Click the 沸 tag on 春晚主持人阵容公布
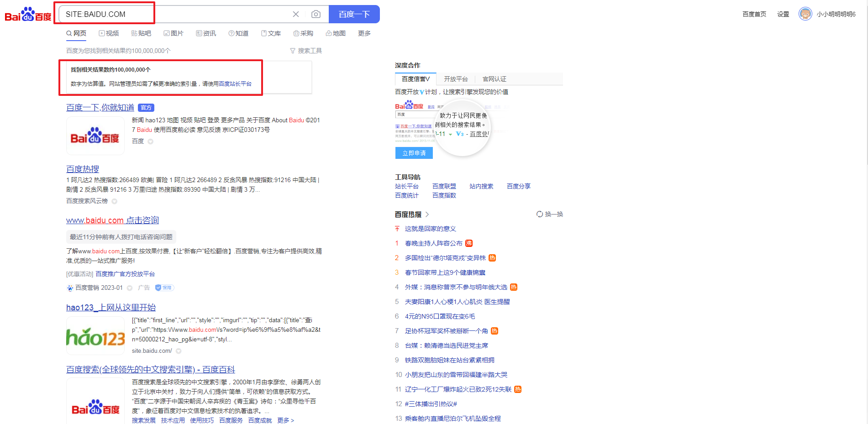 pos(469,243)
